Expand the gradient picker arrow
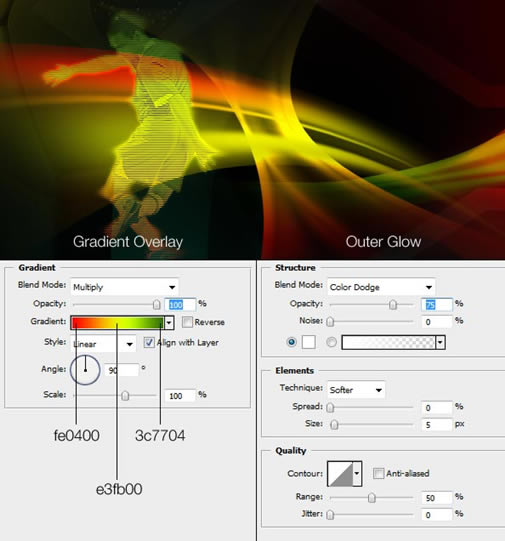Image resolution: width=505 pixels, height=541 pixels. point(169,323)
